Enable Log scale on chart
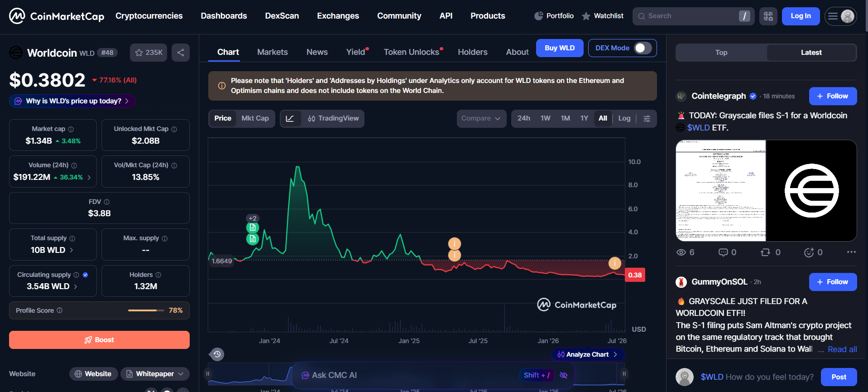Viewport: 868px width, 392px height. tap(624, 118)
